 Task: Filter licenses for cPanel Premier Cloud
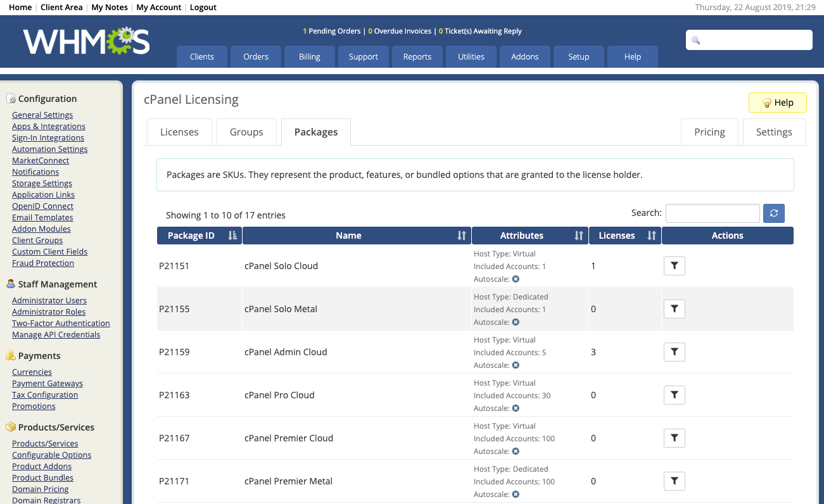tap(675, 438)
